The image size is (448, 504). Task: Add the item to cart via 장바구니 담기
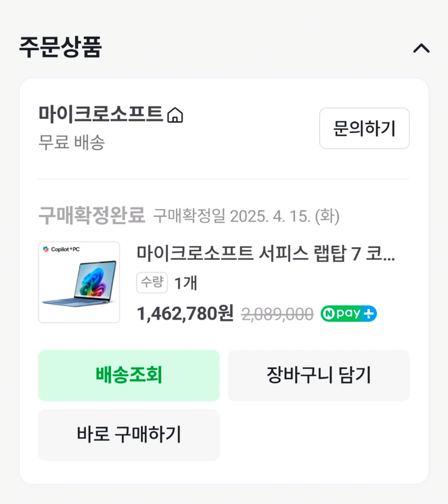click(x=320, y=375)
